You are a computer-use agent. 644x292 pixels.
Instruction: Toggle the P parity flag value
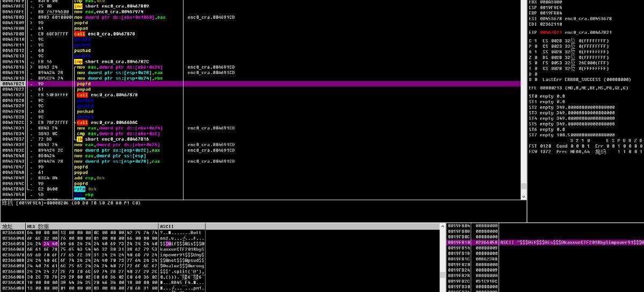tap(536, 47)
